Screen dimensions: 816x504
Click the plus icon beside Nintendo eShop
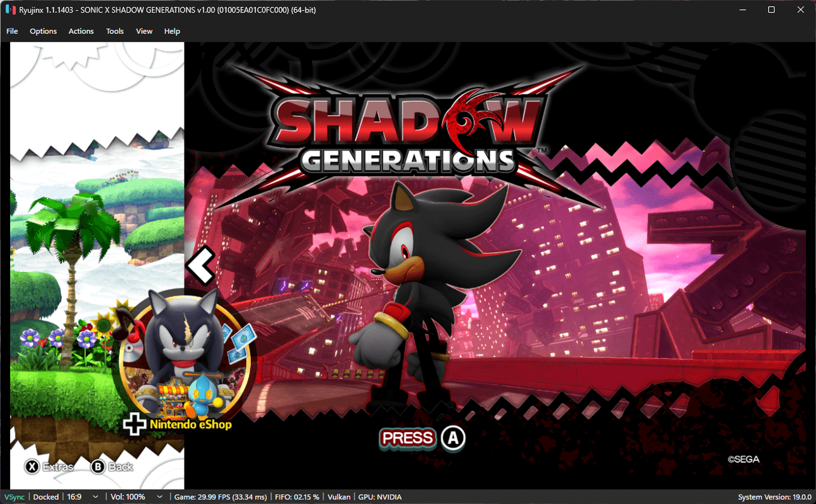[x=134, y=424]
